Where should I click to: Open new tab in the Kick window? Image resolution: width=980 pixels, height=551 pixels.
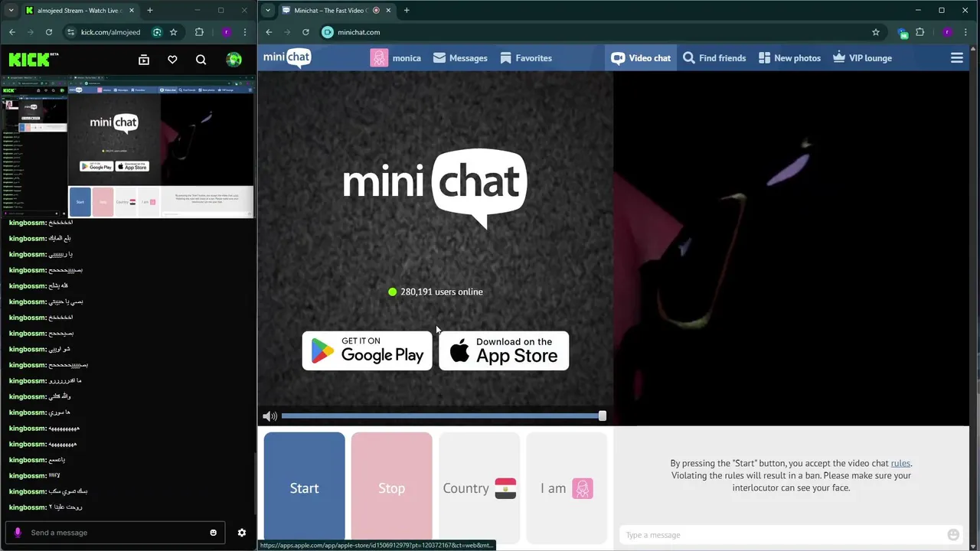(149, 10)
